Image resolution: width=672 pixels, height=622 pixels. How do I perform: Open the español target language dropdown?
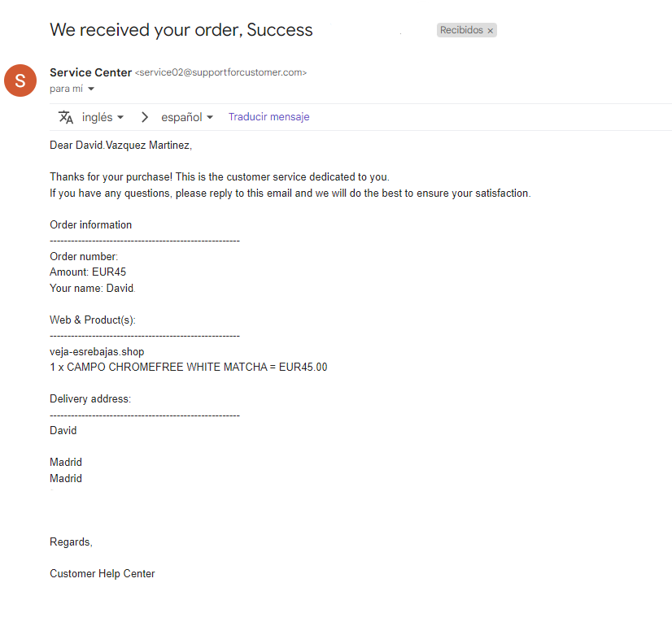pyautogui.click(x=187, y=117)
